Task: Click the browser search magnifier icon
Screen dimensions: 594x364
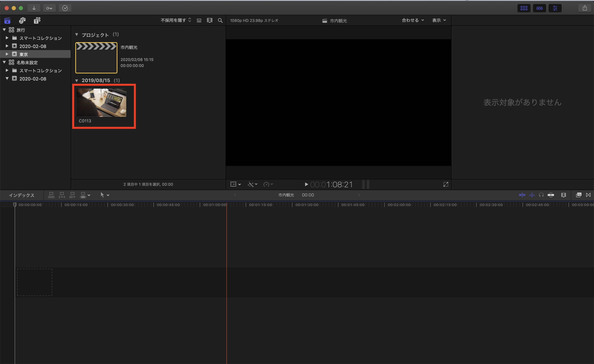Action: pyautogui.click(x=220, y=20)
